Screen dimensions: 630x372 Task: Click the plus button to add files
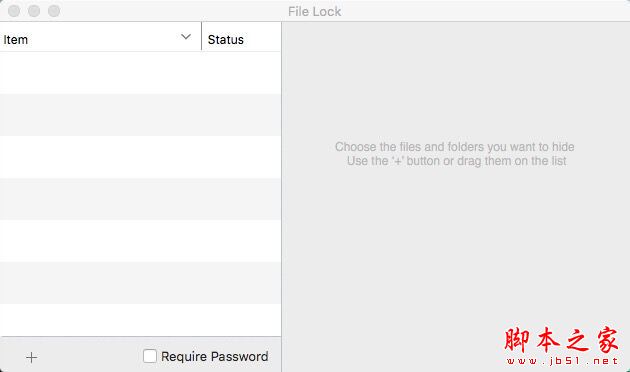[31, 357]
